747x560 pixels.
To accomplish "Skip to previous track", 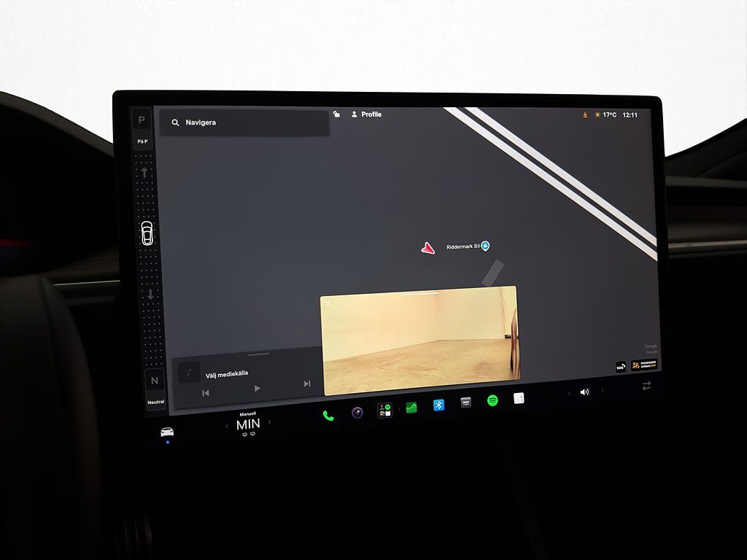I will [x=206, y=393].
